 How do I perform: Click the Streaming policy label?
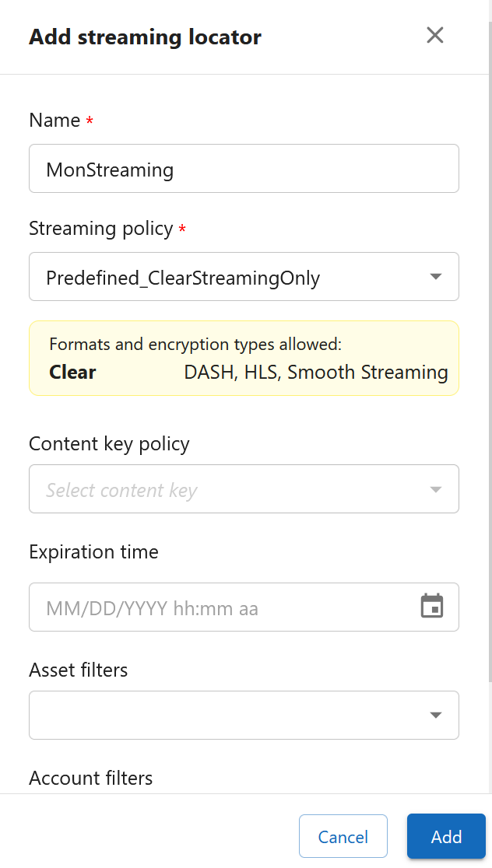[100, 229]
